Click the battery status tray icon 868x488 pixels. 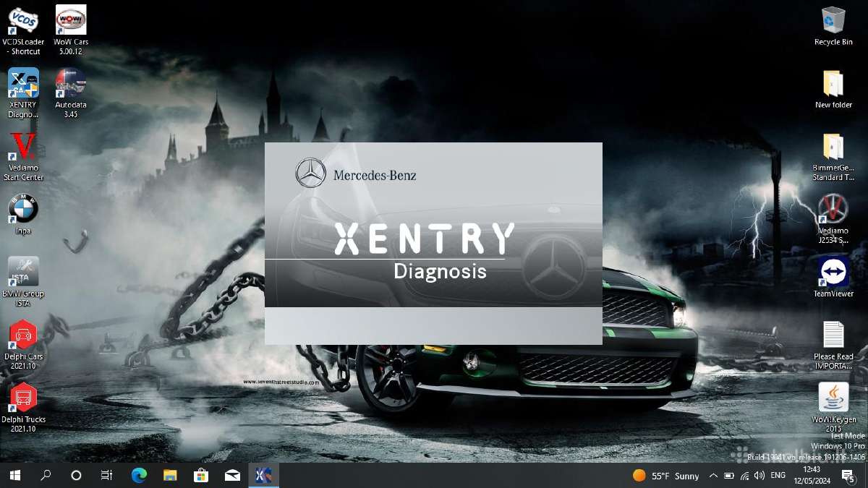click(x=729, y=476)
